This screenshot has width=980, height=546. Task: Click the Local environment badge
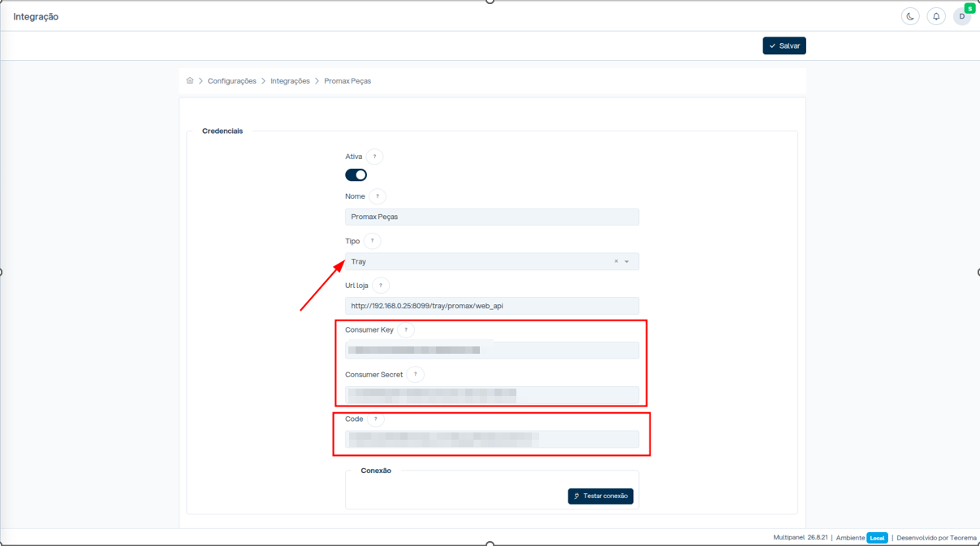[x=877, y=538]
